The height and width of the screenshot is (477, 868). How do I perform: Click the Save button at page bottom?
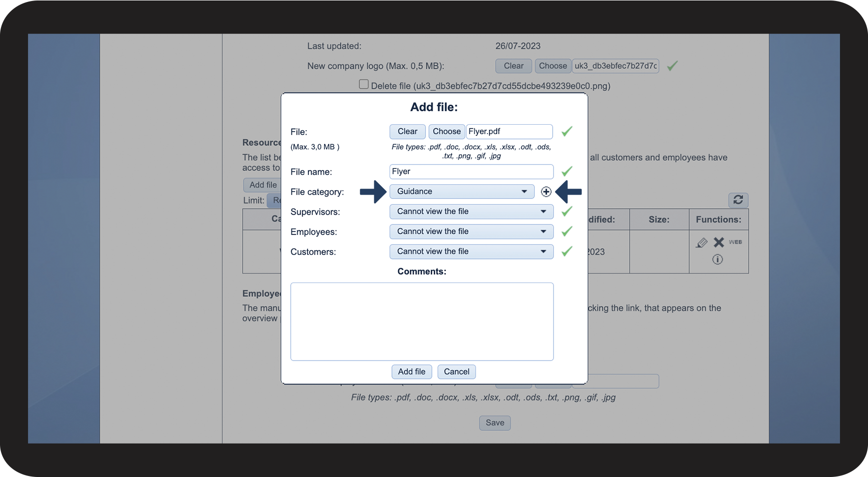pyautogui.click(x=495, y=423)
